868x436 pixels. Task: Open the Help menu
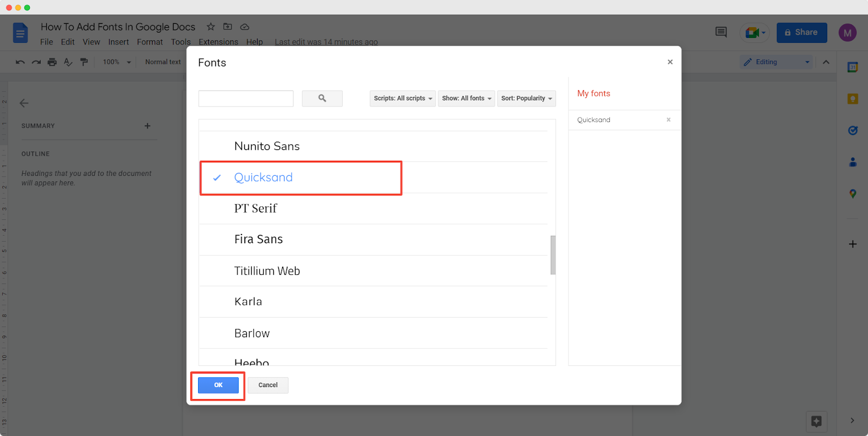coord(254,42)
